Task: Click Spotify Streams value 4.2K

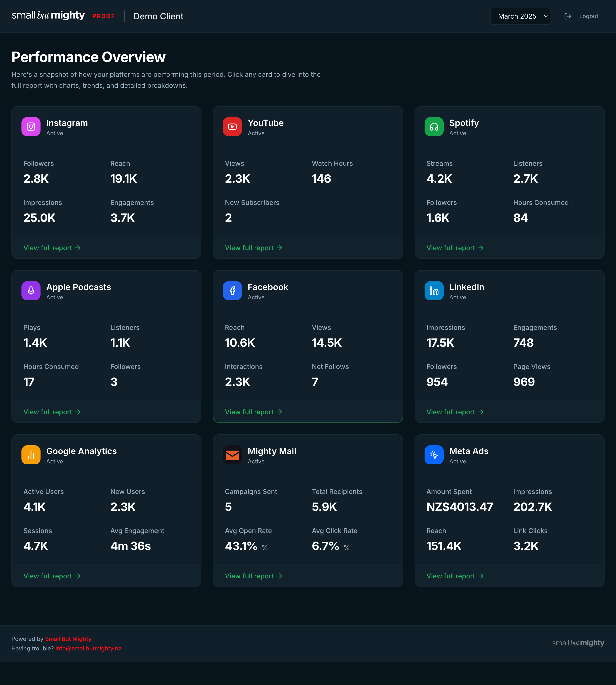Action: [x=439, y=178]
